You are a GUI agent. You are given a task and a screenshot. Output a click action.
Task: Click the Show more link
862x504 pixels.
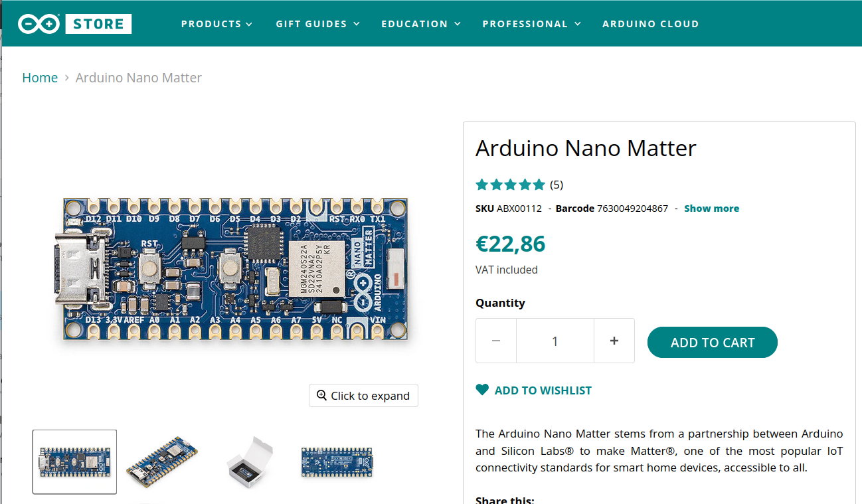click(x=711, y=209)
